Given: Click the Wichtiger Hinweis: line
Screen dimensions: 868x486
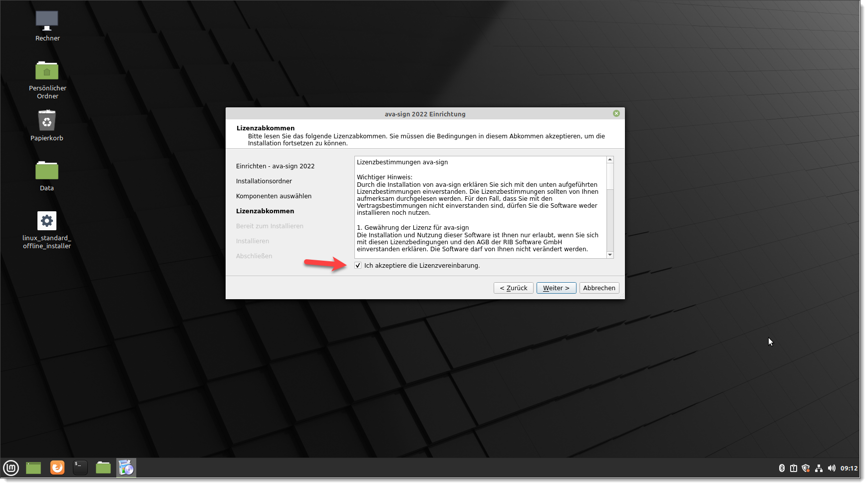Looking at the screenshot, I should click(384, 177).
